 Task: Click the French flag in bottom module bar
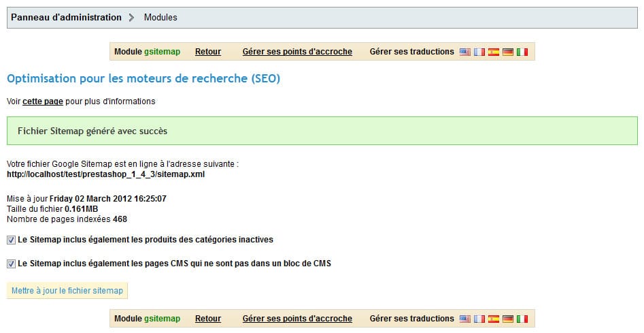click(479, 319)
